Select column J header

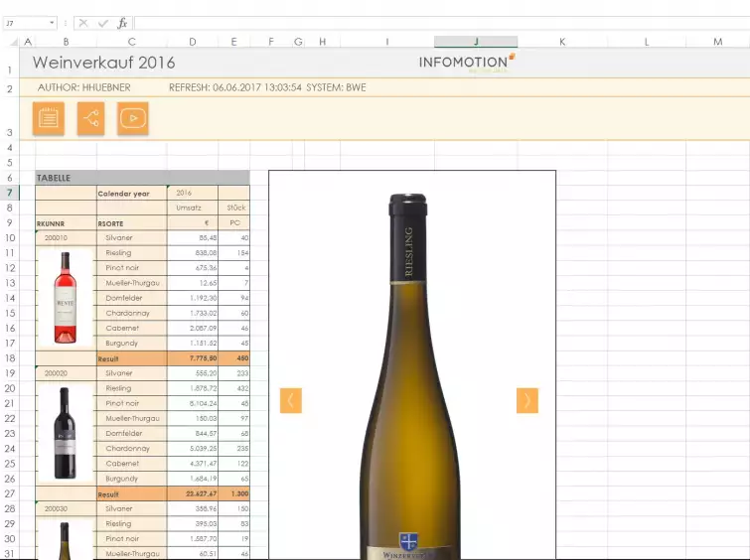[475, 42]
